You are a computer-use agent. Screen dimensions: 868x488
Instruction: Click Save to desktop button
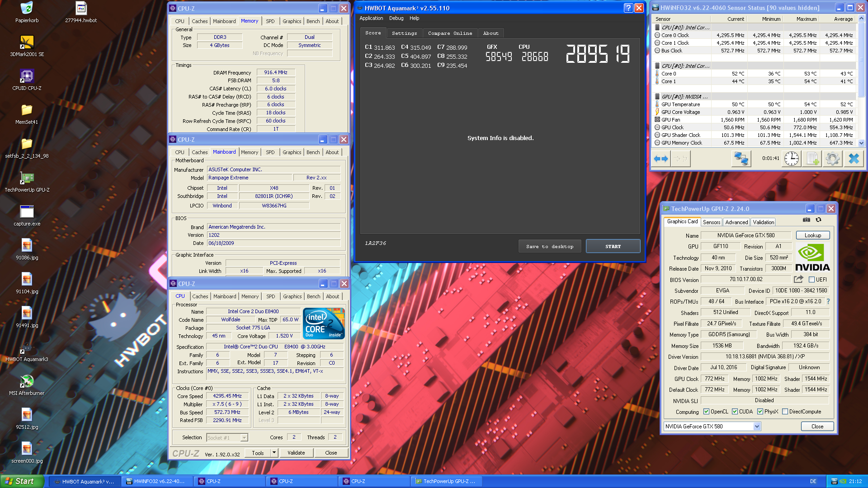click(549, 246)
